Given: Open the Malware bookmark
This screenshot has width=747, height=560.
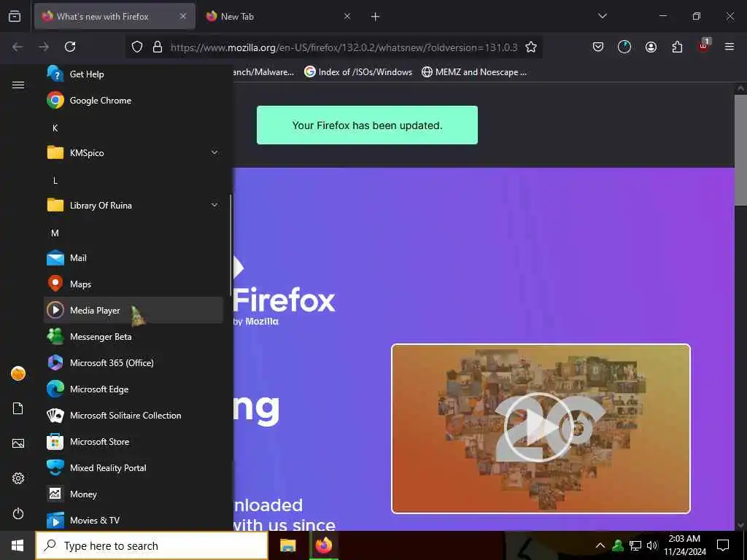Looking at the screenshot, I should 263,72.
